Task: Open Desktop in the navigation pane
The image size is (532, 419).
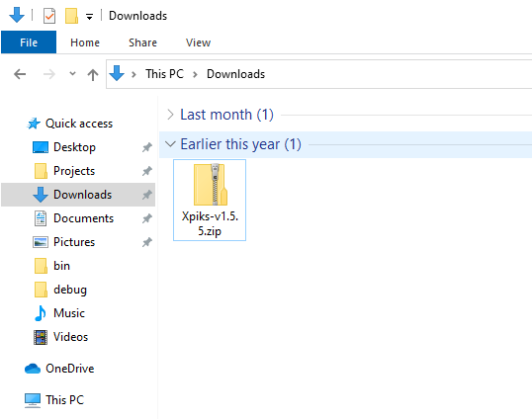Action: click(74, 147)
